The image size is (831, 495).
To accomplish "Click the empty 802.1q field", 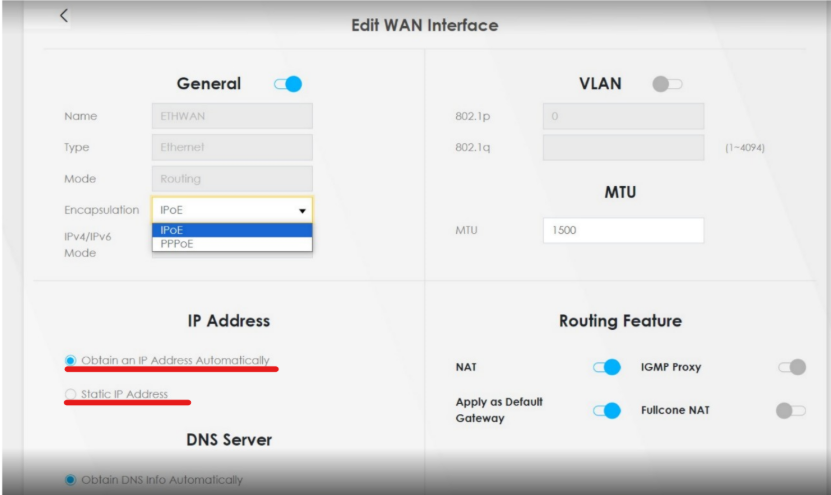I will pos(623,147).
